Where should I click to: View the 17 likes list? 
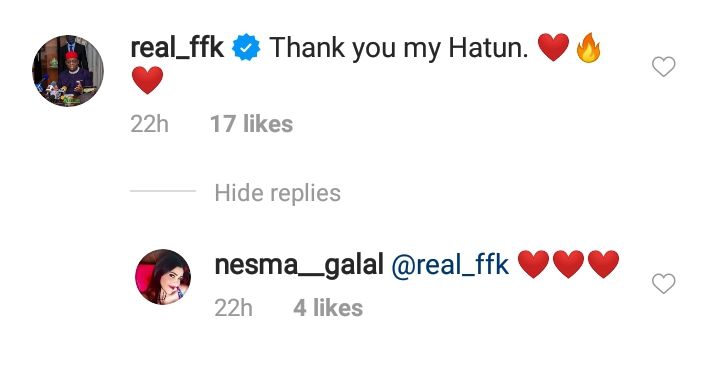coord(251,124)
